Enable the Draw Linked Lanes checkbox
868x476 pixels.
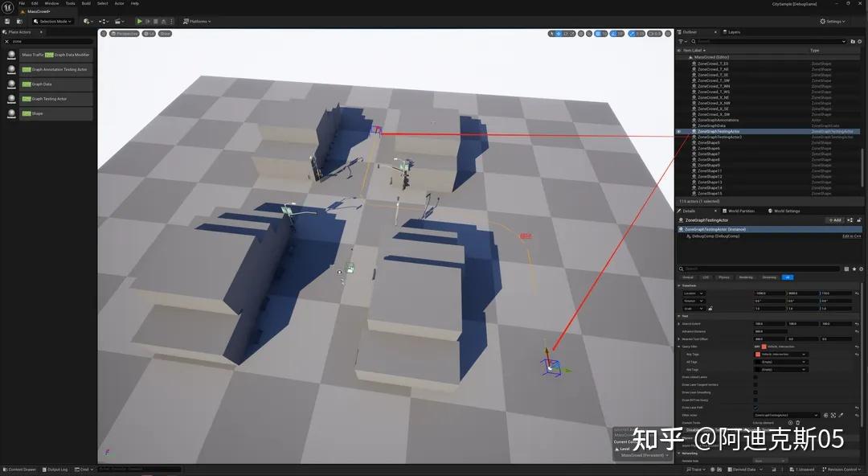point(755,377)
